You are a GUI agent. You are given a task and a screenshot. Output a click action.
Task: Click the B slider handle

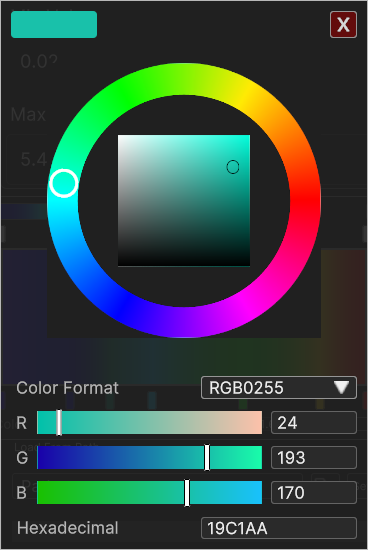click(x=187, y=492)
